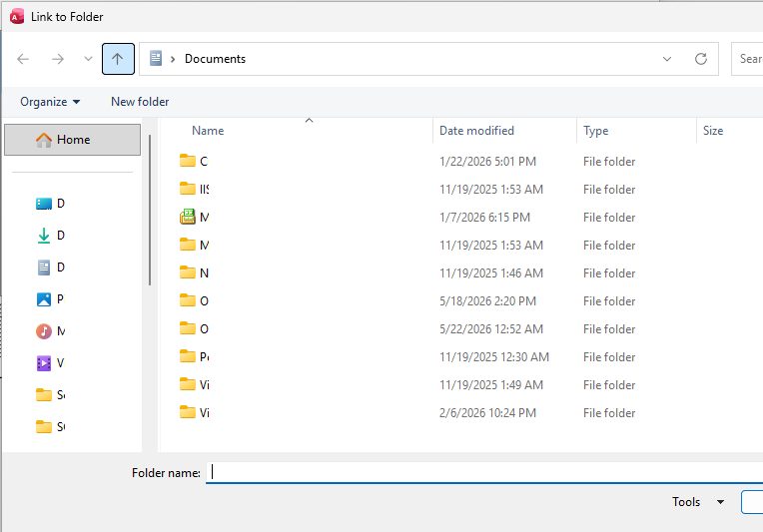
Task: Open the first yellow pinned folder in sidebar
Action: click(x=51, y=395)
